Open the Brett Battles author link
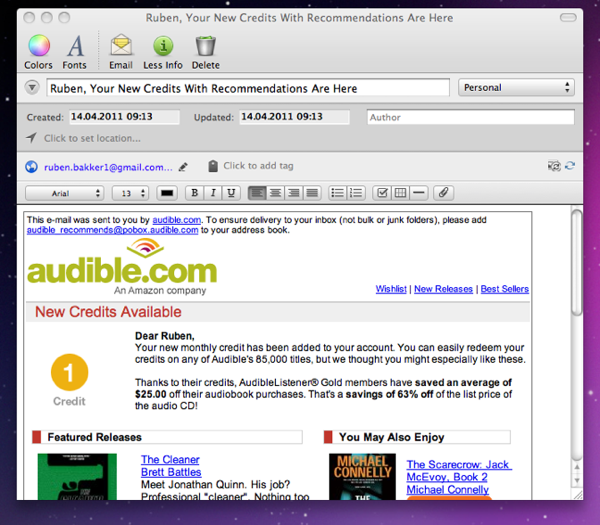 pyautogui.click(x=171, y=472)
